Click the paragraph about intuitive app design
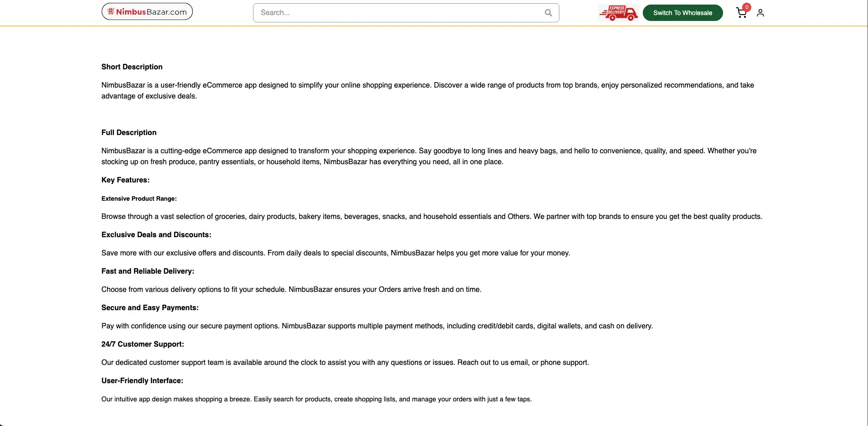868x426 pixels. point(316,399)
